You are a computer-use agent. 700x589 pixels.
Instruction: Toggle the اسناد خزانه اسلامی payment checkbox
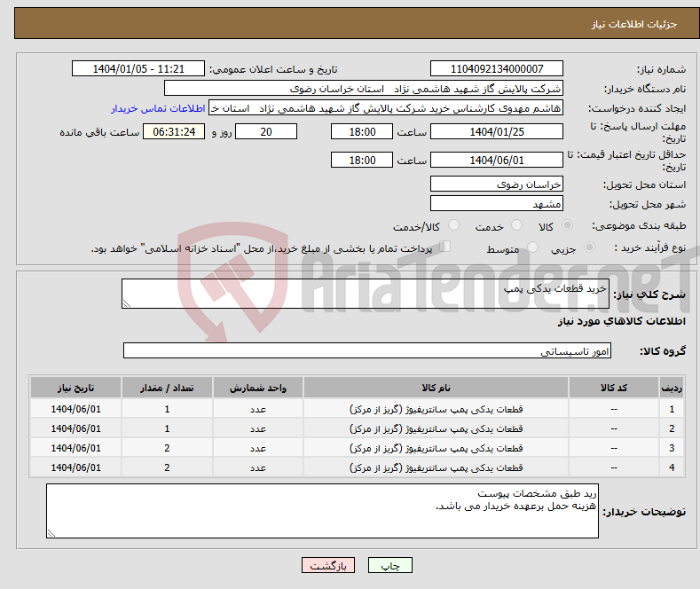[445, 247]
